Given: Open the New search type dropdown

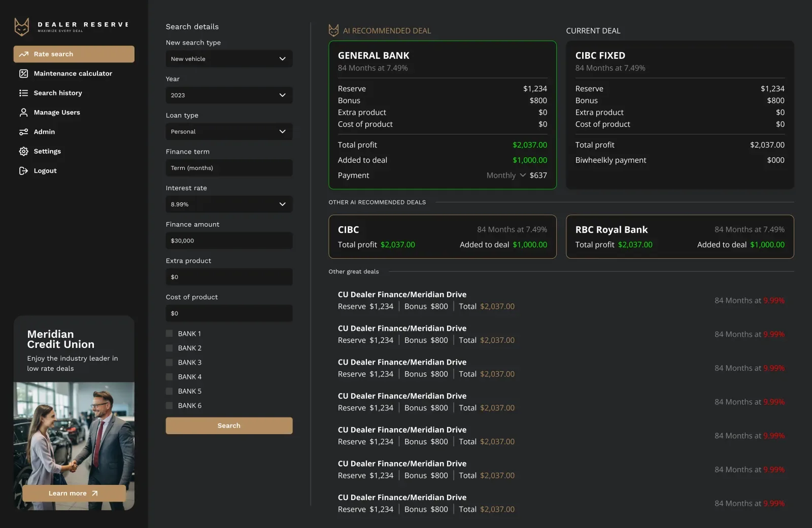Looking at the screenshot, I should tap(229, 59).
